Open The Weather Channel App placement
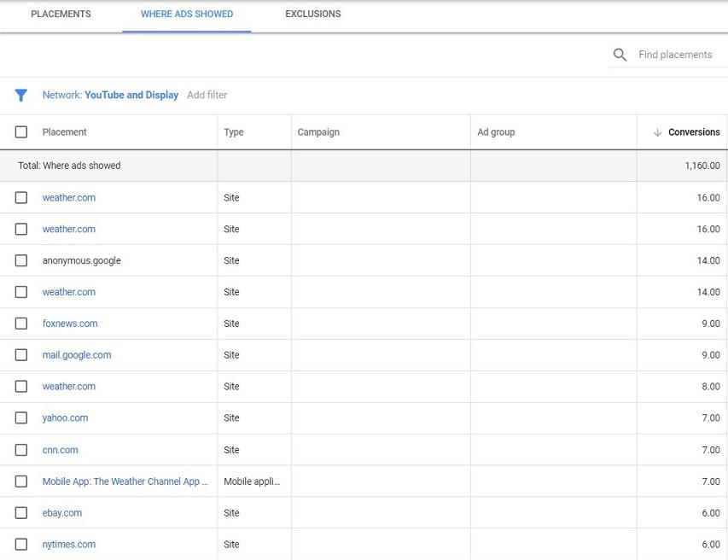This screenshot has width=728, height=560. pos(125,481)
